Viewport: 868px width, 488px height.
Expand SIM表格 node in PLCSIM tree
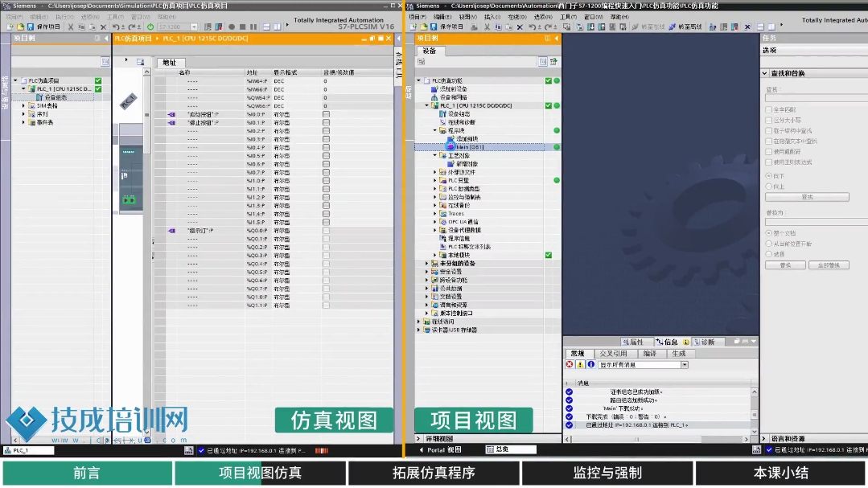click(x=23, y=105)
